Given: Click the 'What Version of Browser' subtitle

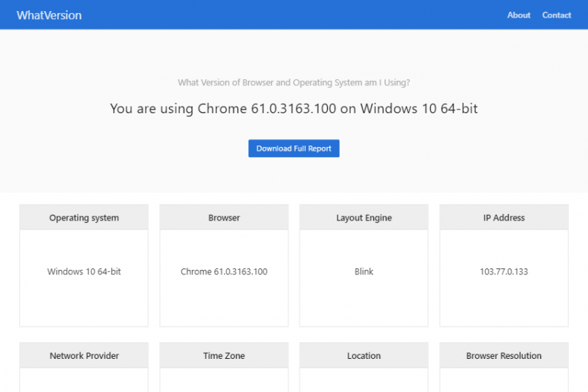Looking at the screenshot, I should [293, 82].
